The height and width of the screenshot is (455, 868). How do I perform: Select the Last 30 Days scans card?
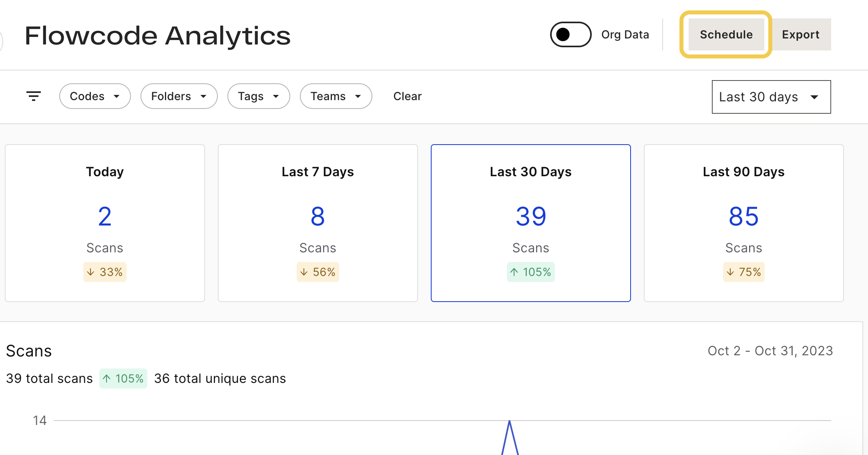point(531,223)
